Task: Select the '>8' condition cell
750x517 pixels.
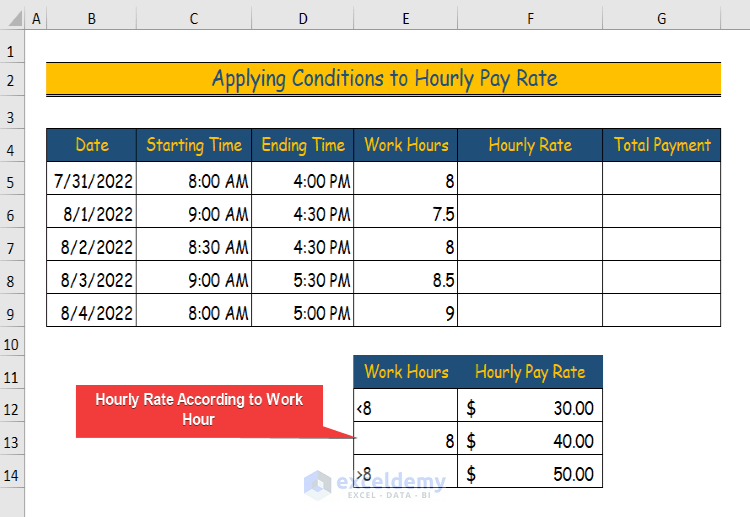Action: coord(406,471)
